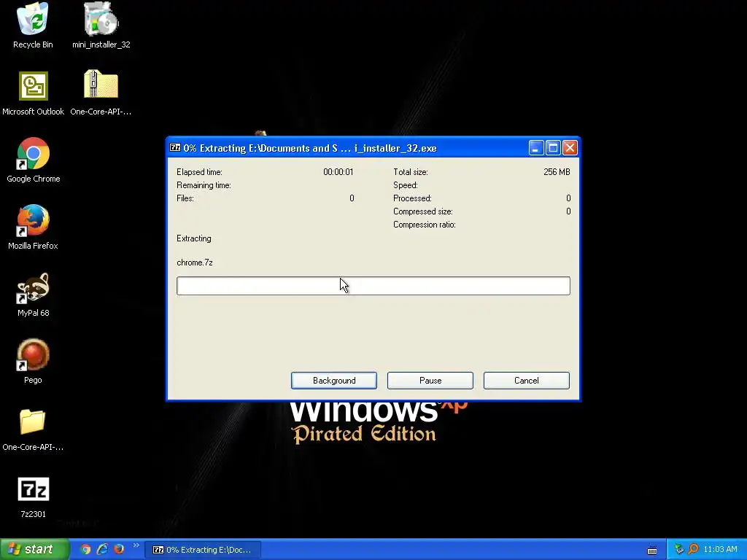
Task: Click the Compression ratio label
Action: click(x=424, y=225)
